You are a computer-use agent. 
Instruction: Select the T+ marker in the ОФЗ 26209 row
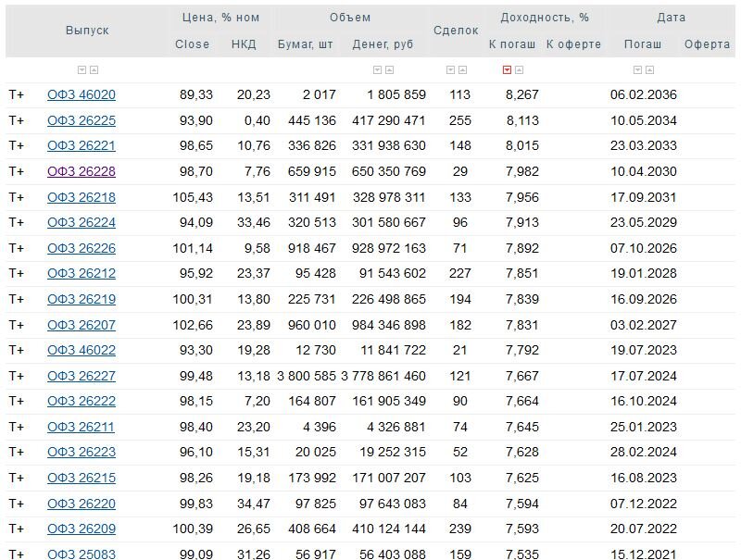(16, 529)
